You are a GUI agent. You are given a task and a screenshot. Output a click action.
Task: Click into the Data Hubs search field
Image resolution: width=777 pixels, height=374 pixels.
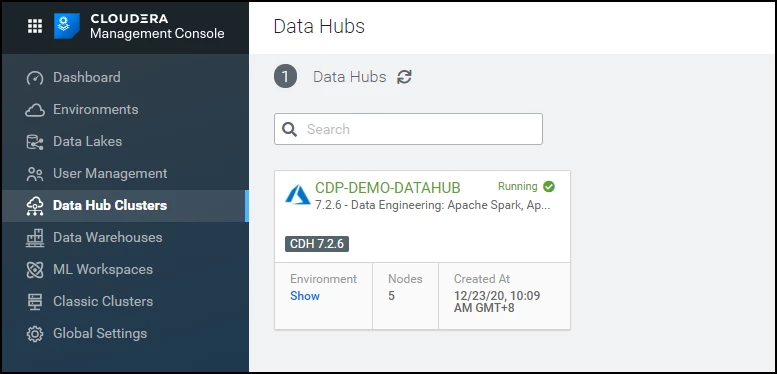tap(408, 129)
